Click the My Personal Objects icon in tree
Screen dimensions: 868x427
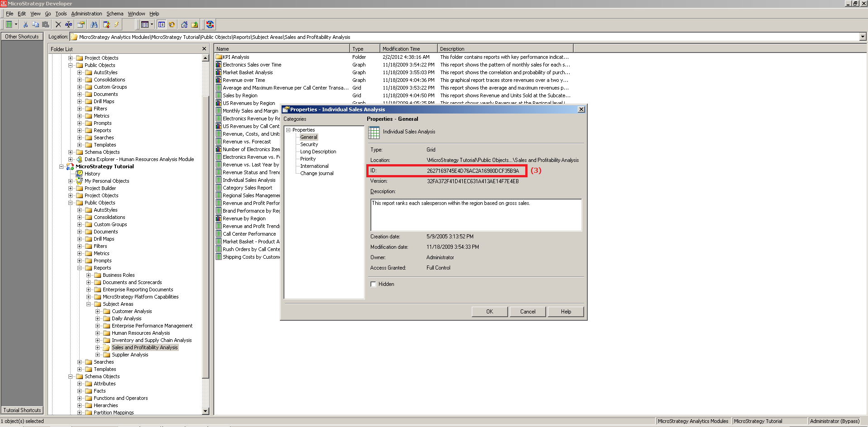tap(79, 181)
